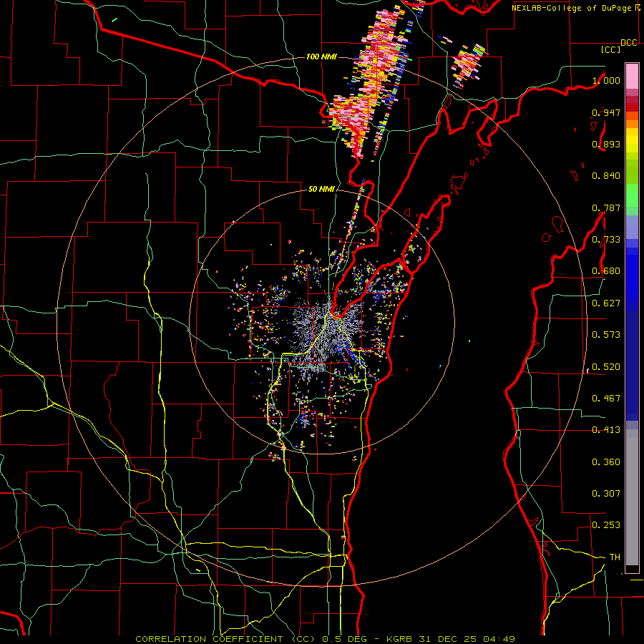Select the 0.520 scale value
This screenshot has width=644, height=644.
[x=606, y=367]
